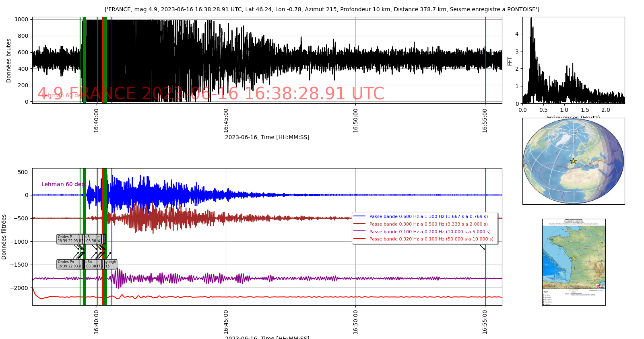Click the figure title at the top
644x339 pixels.
(322, 9)
